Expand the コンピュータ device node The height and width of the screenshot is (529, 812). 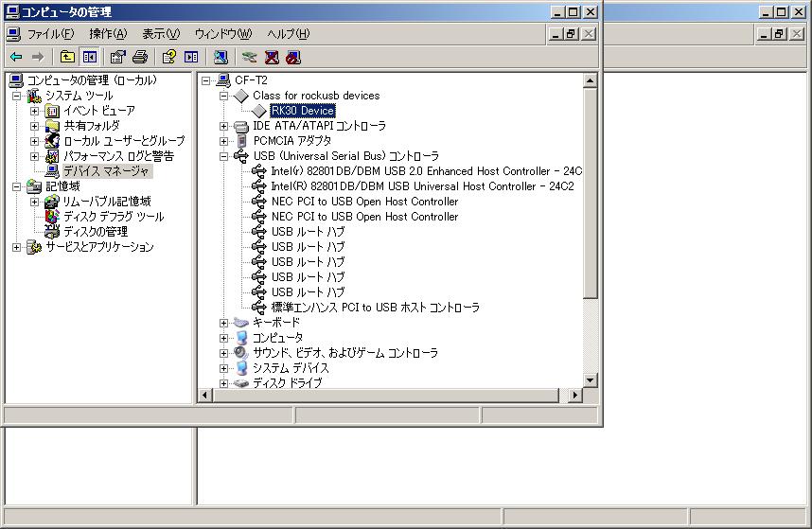pos(223,338)
